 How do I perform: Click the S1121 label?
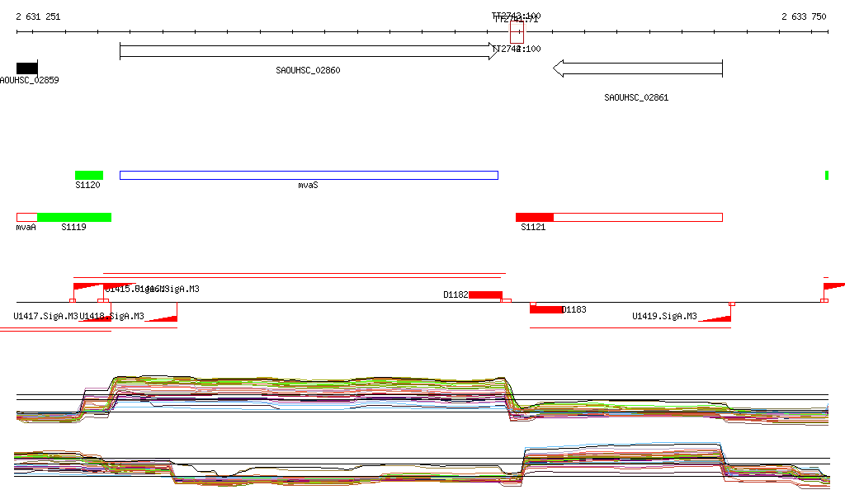534,227
